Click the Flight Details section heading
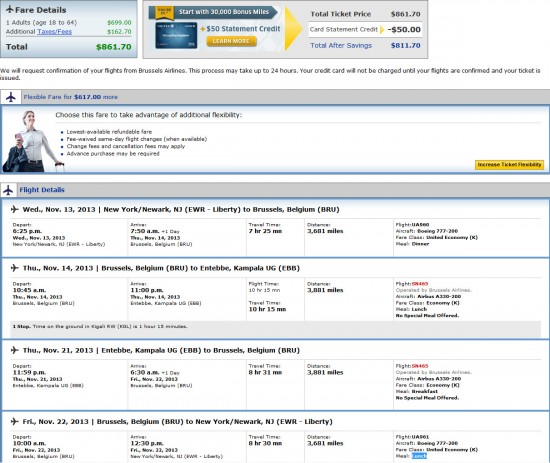 tap(42, 190)
